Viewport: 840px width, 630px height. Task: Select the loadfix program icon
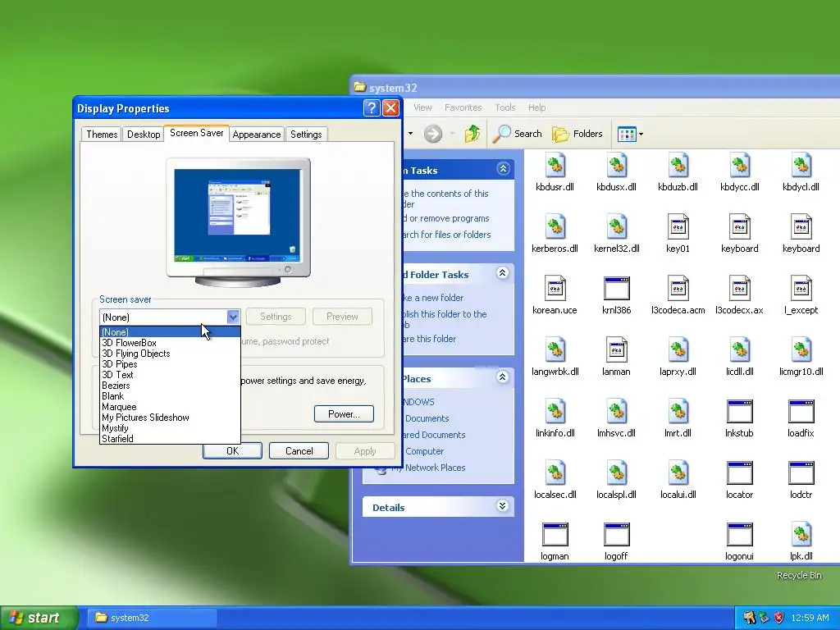[801, 412]
